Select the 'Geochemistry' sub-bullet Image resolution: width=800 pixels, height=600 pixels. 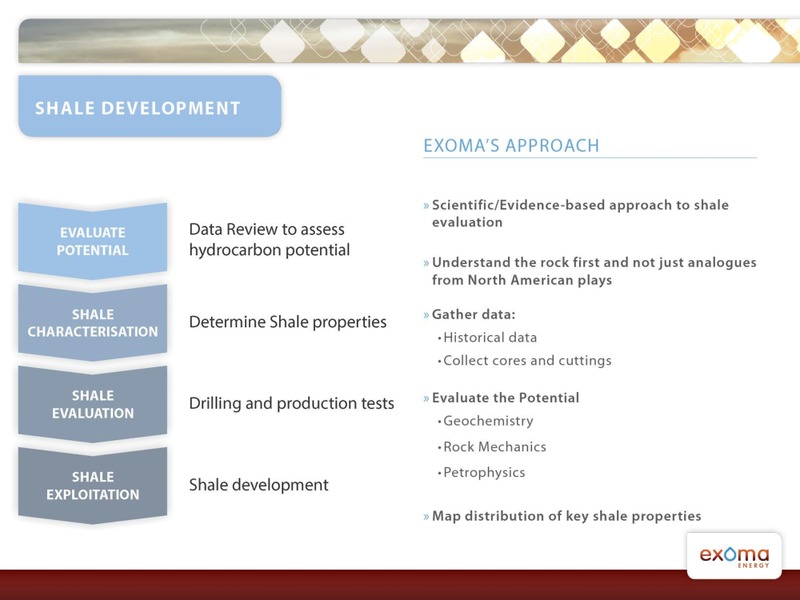[x=486, y=421]
